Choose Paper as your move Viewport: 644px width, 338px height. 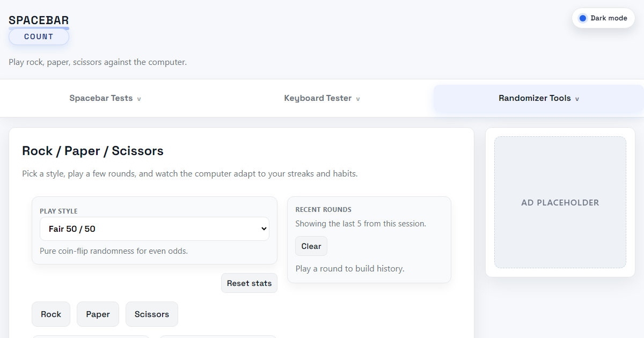pos(98,314)
